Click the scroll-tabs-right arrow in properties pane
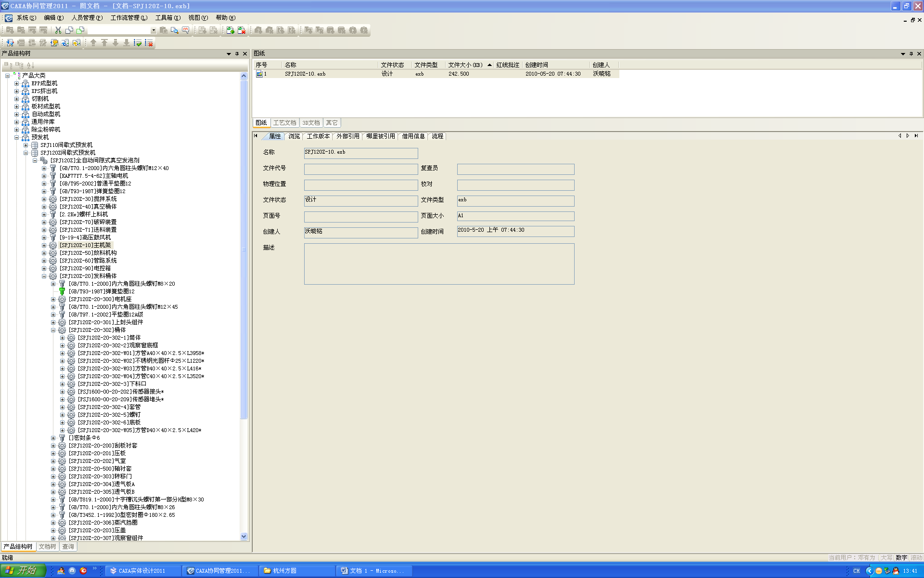Viewport: 924px width, 578px height. click(x=908, y=136)
